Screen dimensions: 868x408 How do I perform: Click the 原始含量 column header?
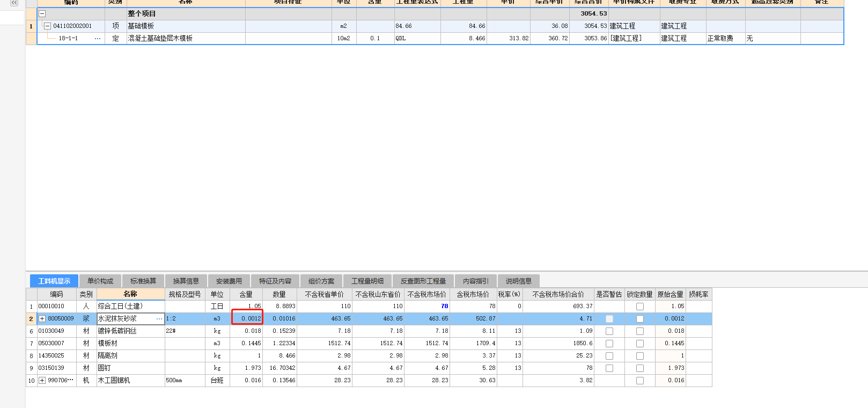[x=671, y=294]
